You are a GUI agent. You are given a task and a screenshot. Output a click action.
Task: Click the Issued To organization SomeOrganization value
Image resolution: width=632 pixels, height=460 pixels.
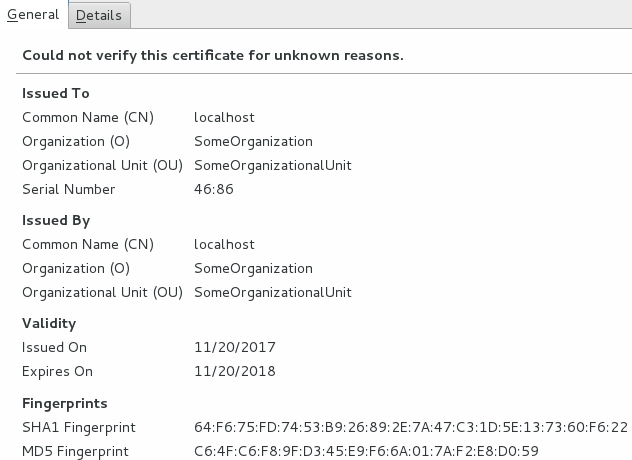coord(253,142)
